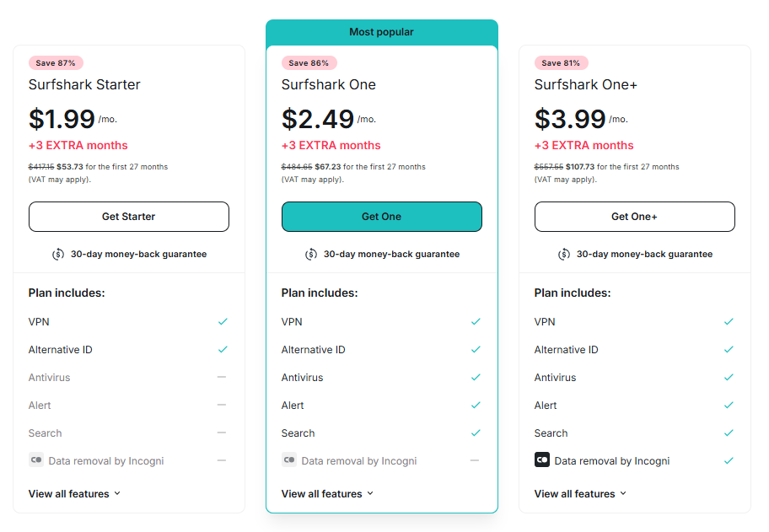The image size is (769, 532).
Task: Click the Data removal checkmark in One+
Action: (x=729, y=460)
